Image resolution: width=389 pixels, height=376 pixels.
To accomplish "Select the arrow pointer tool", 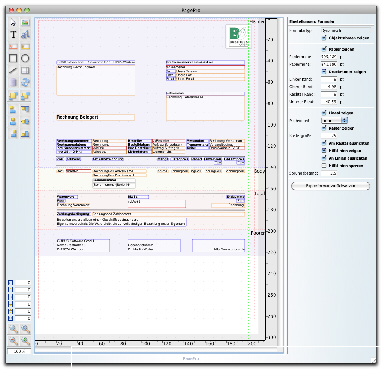I will point(13,22).
